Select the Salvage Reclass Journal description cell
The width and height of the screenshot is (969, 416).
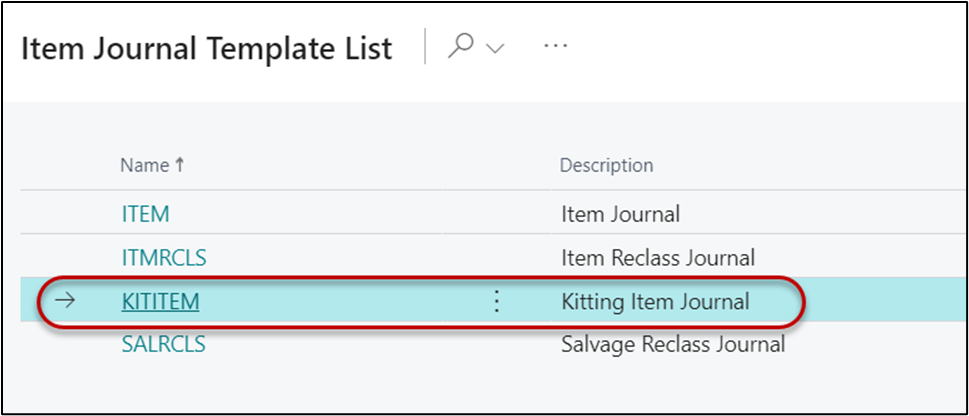pos(672,345)
